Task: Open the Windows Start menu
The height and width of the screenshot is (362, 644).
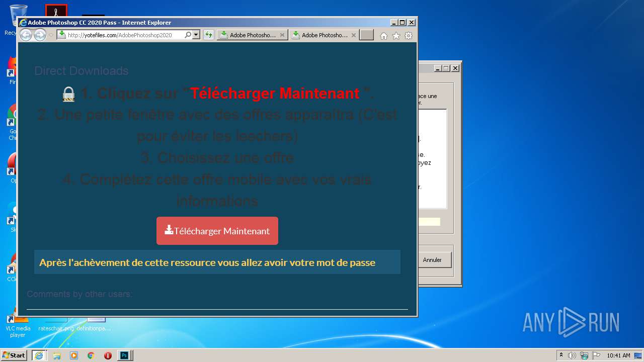Action: click(x=14, y=355)
